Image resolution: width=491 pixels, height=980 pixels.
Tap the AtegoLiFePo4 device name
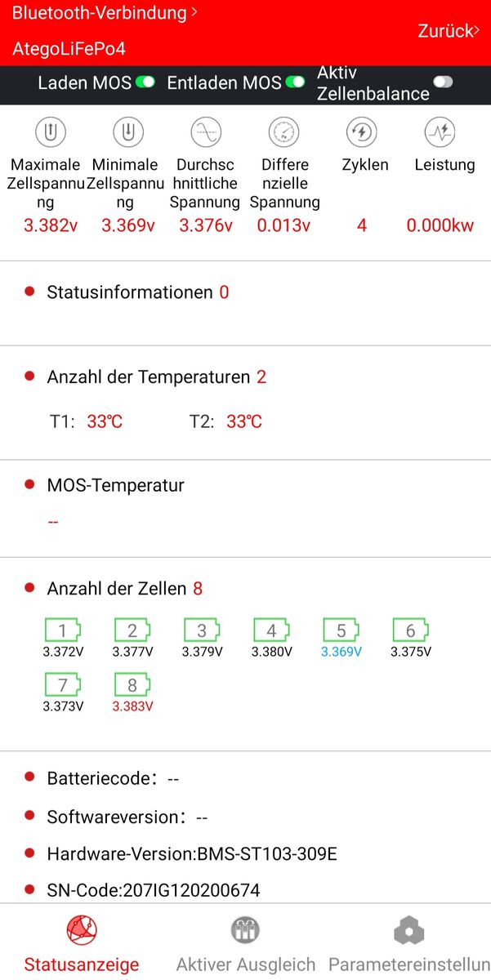(69, 48)
